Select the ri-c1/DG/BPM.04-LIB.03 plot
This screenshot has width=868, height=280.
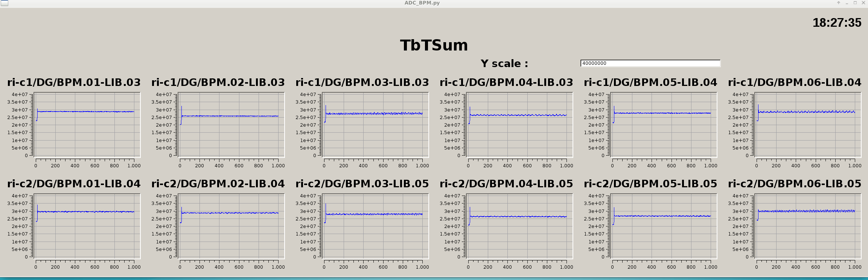(519, 125)
